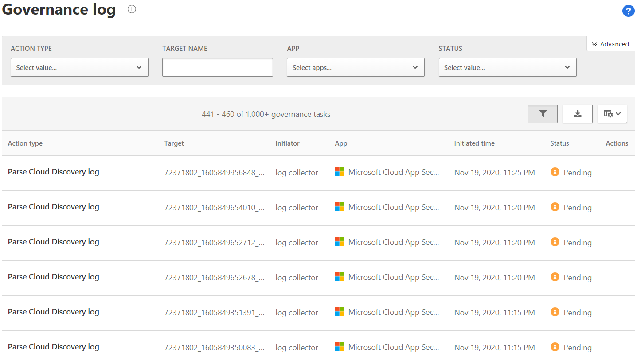Screen dimensions: 637x364
Task: Click inside the TARGET NAME input field
Action: pos(217,67)
